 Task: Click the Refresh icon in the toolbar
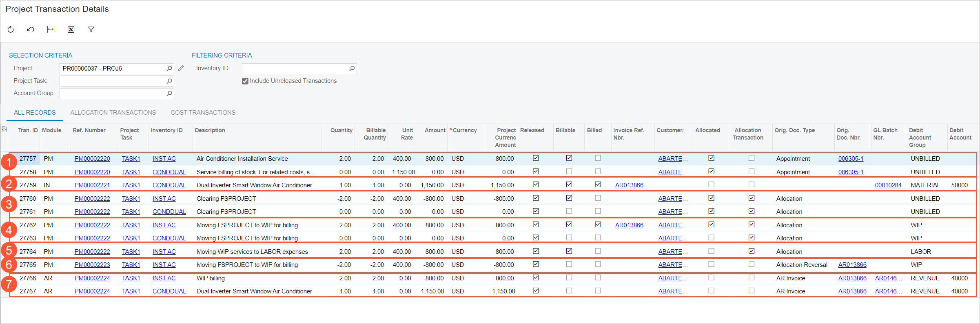[x=11, y=29]
